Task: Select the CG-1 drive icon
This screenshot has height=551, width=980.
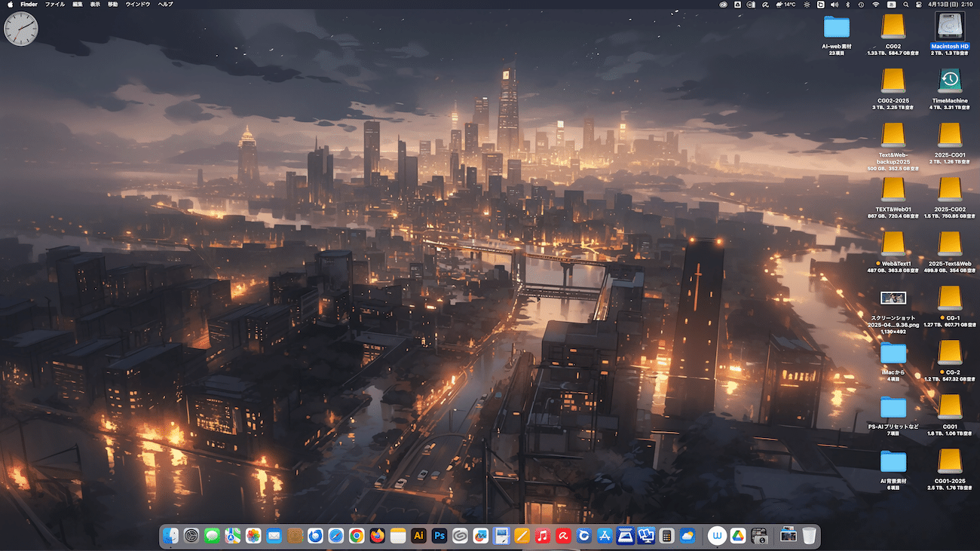Action: click(950, 298)
